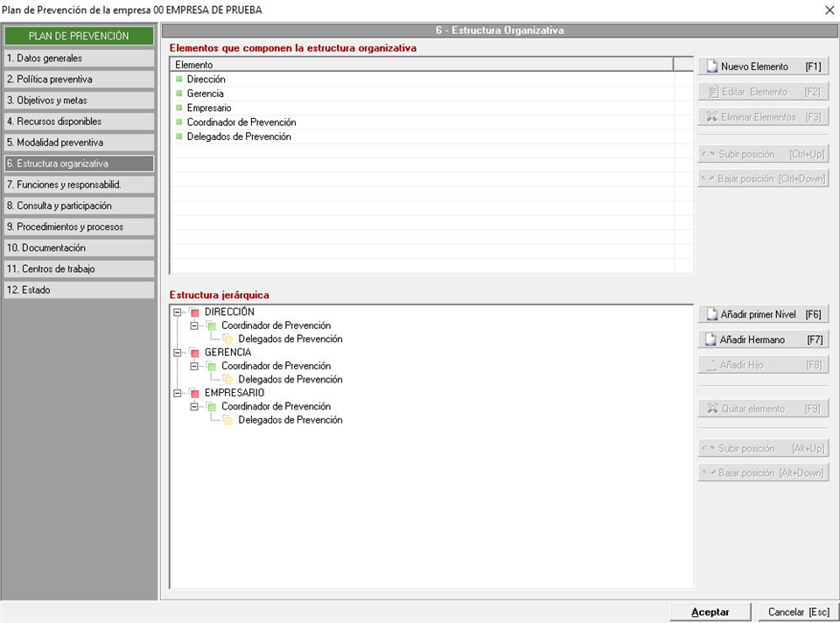Switch to 10. Documentación section
The width and height of the screenshot is (840, 623).
point(80,248)
